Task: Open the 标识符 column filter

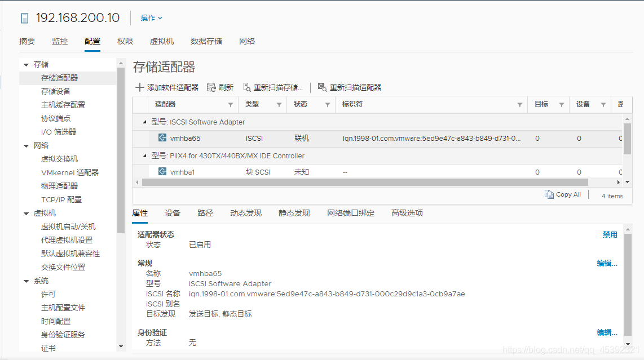Action: tap(519, 105)
